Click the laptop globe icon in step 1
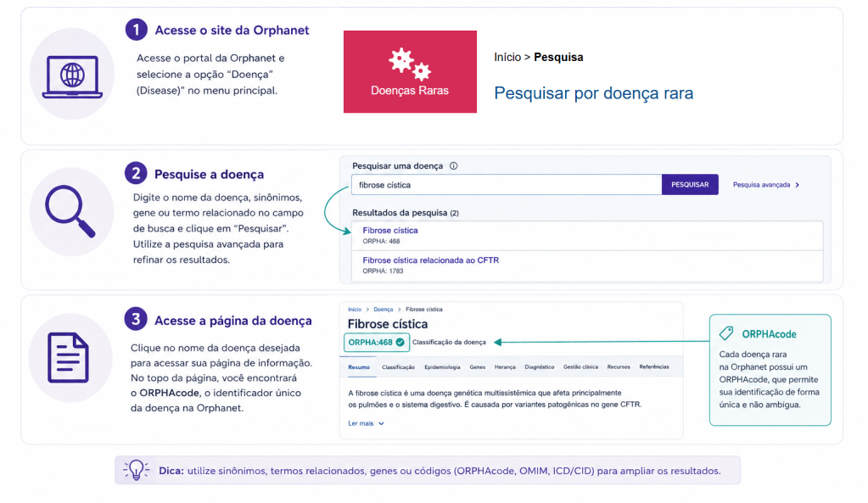This screenshot has height=503, width=868. coord(72,76)
